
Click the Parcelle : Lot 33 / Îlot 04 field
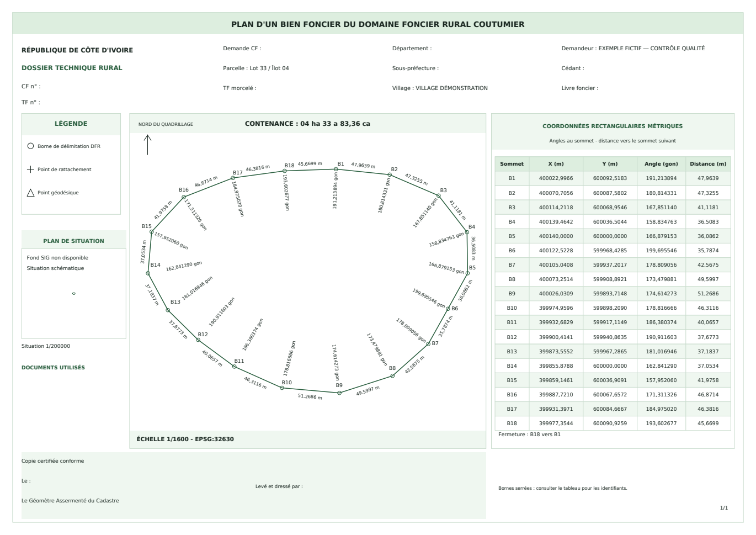256,68
